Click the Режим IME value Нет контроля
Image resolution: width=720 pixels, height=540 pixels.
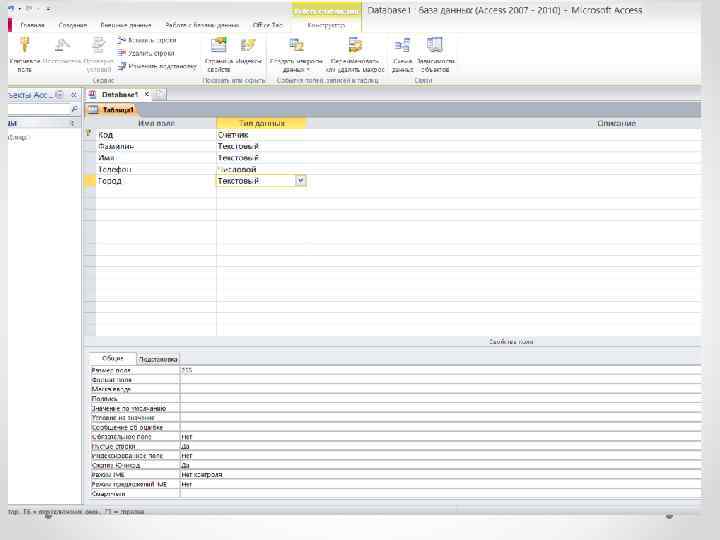click(440, 474)
